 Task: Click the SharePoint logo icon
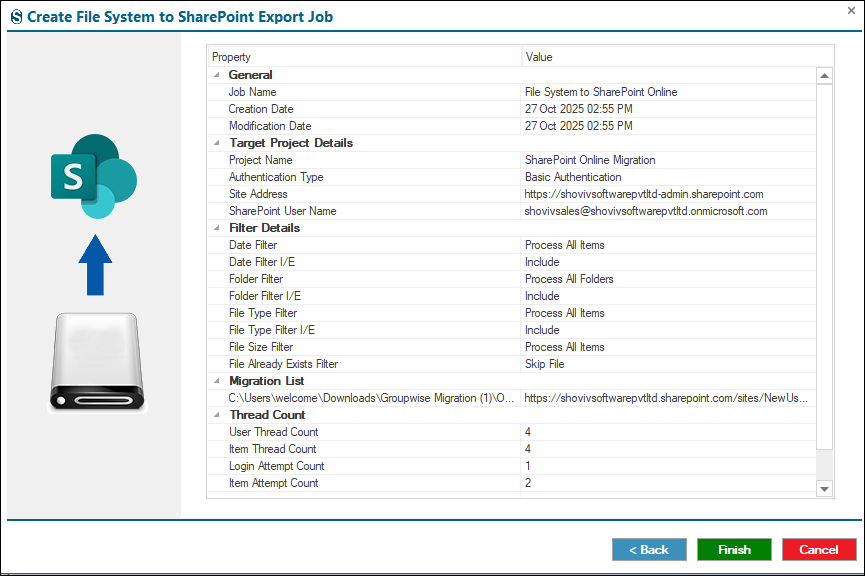pos(94,177)
